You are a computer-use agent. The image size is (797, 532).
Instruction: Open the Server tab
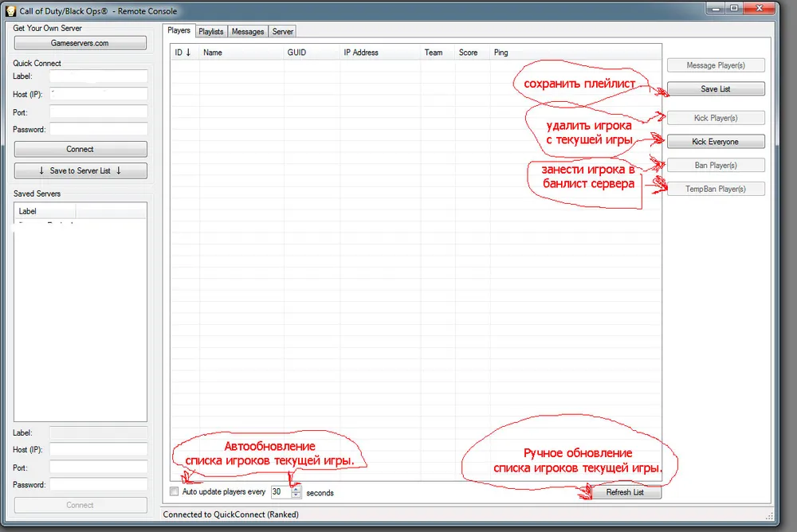click(x=283, y=32)
